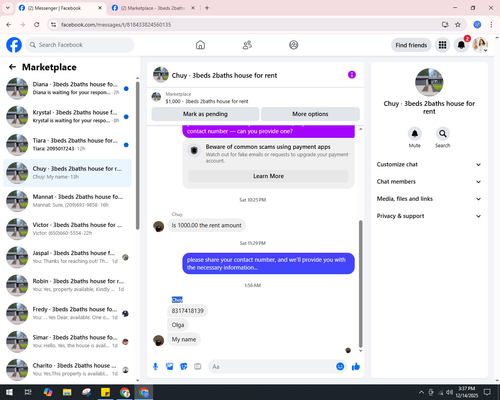The width and height of the screenshot is (500, 400).
Task: Click the chat messages scrollbar
Action: (x=360, y=283)
